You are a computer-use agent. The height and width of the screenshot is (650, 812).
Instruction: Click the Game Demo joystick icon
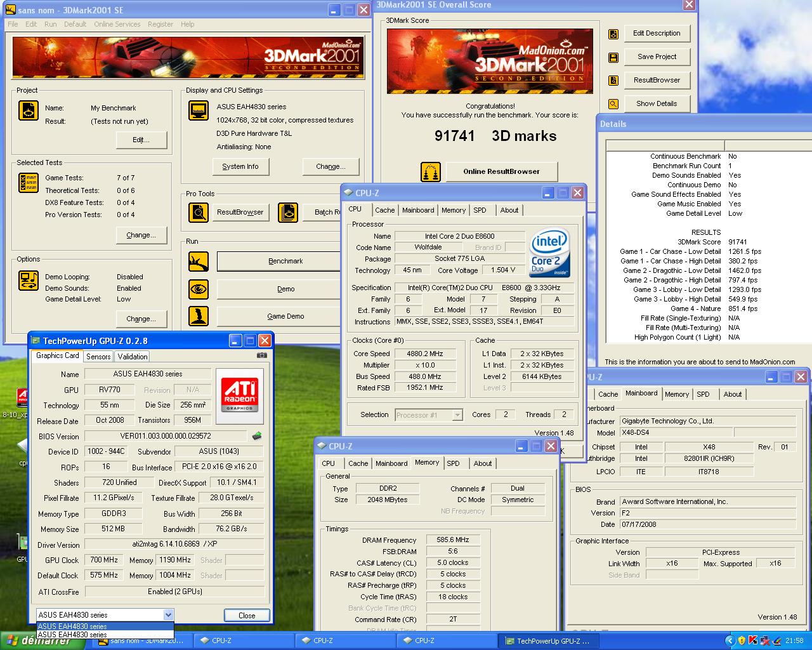click(x=199, y=316)
